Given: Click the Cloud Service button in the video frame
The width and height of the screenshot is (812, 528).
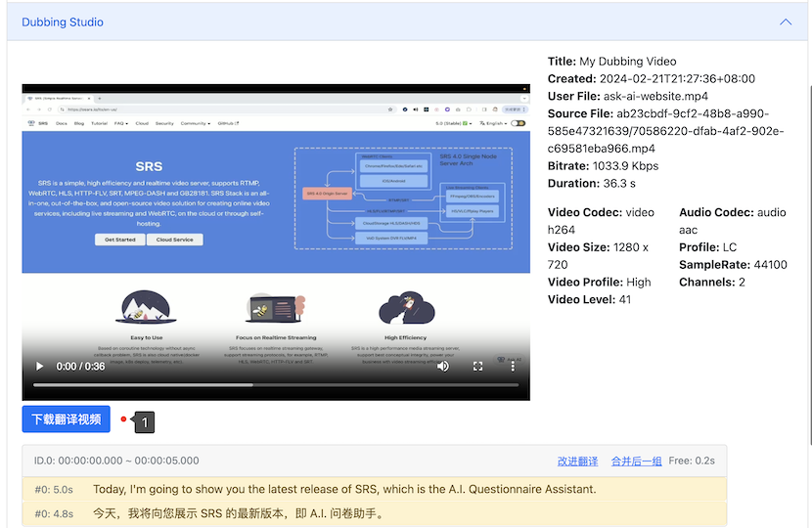Looking at the screenshot, I should [175, 240].
